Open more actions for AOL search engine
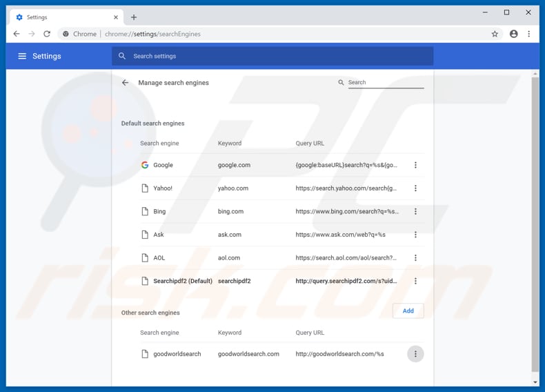This screenshot has width=545, height=392. pos(415,257)
